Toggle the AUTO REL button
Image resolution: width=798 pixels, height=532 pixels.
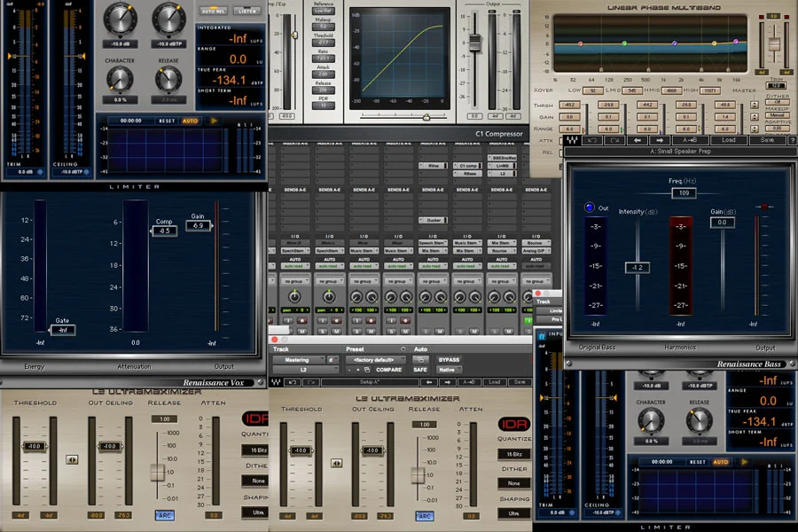tap(213, 11)
